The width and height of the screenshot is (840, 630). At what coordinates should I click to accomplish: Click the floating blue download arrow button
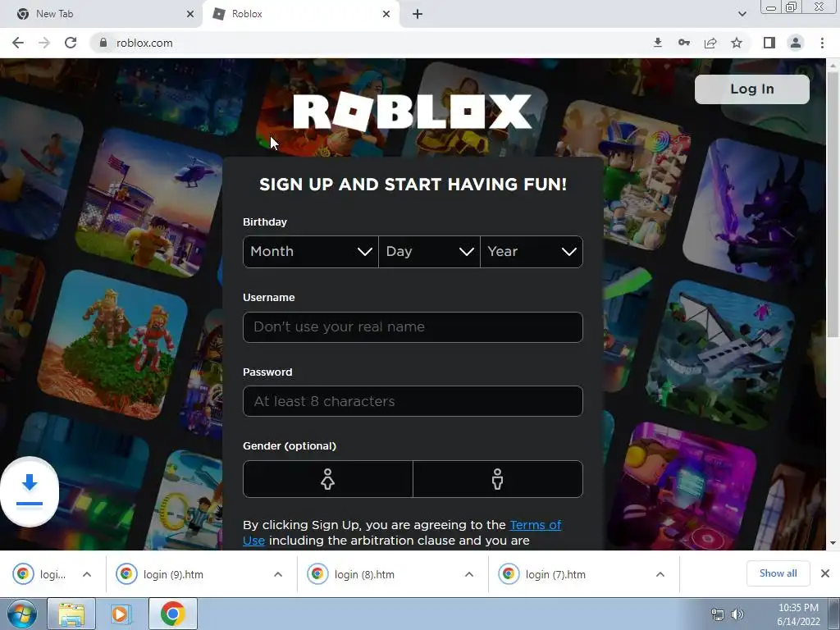pos(30,491)
